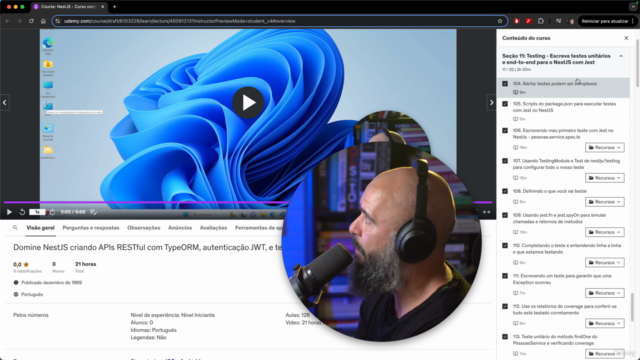Close the Conteúdo do curso panel
The height and width of the screenshot is (360, 640).
pyautogui.click(x=626, y=38)
